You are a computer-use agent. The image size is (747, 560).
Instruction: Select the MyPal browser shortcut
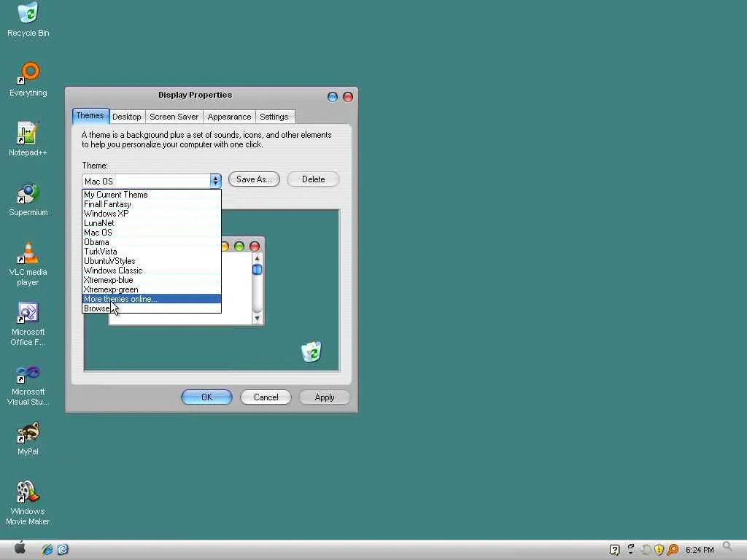[28, 438]
